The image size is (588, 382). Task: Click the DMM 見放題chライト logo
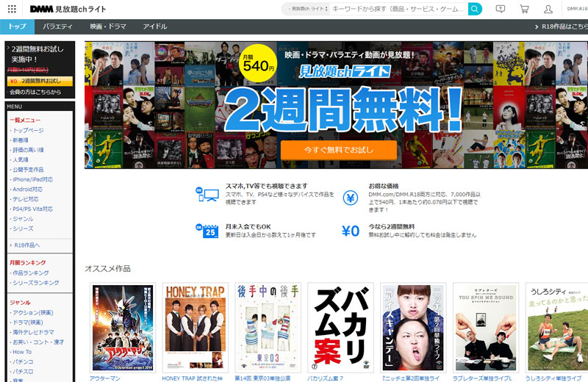pyautogui.click(x=68, y=9)
